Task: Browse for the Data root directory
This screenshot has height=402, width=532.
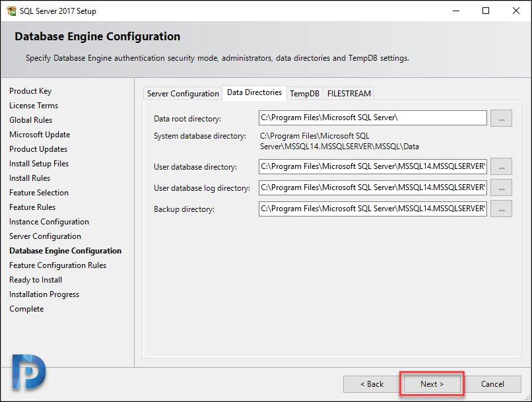Action: point(501,118)
